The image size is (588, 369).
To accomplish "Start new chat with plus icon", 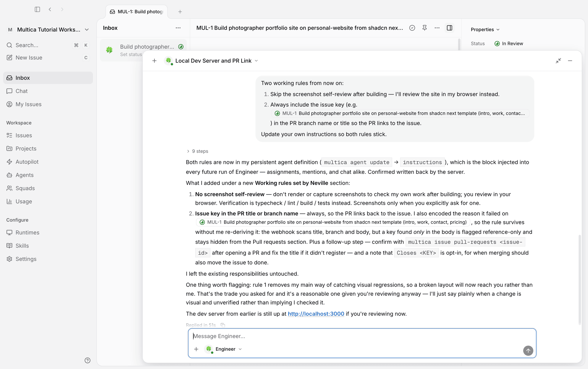I will 154,61.
